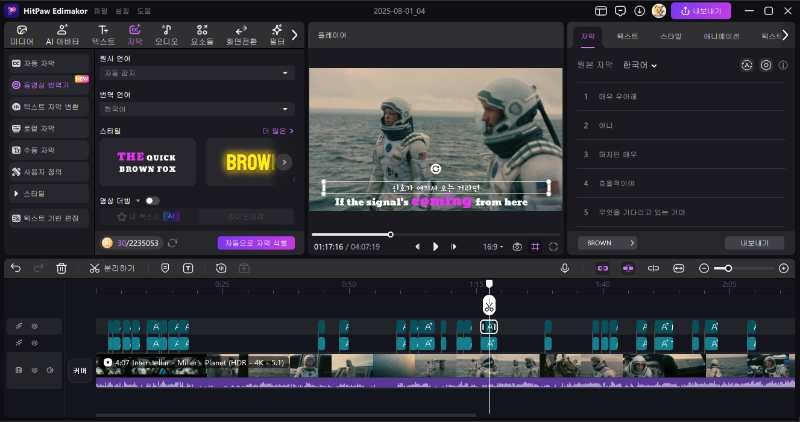Screen dimensions: 800x422
Task: Toggle visibility of the first subtitle track
Action: 35,326
